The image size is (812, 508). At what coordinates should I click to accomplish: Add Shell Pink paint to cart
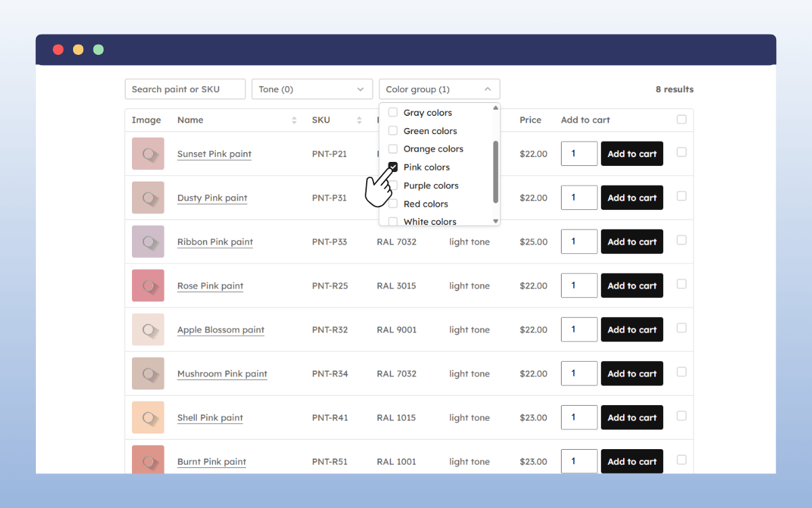(631, 417)
